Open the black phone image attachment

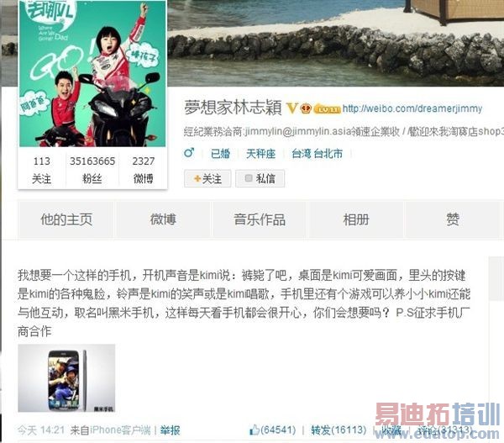[66, 378]
